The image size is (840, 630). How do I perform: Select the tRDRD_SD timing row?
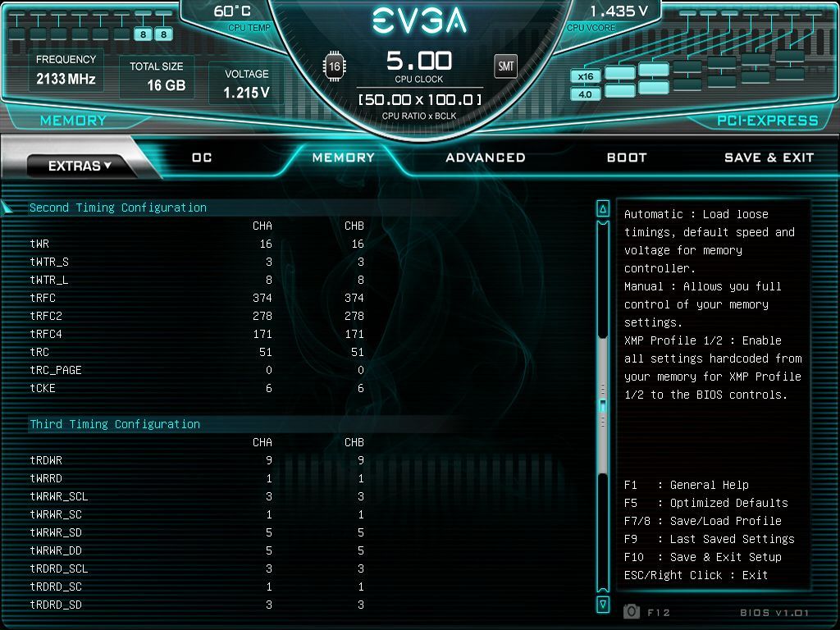coord(197,605)
